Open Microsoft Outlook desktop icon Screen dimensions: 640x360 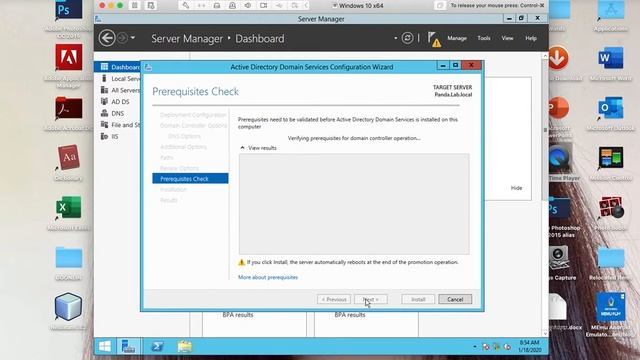[611, 108]
